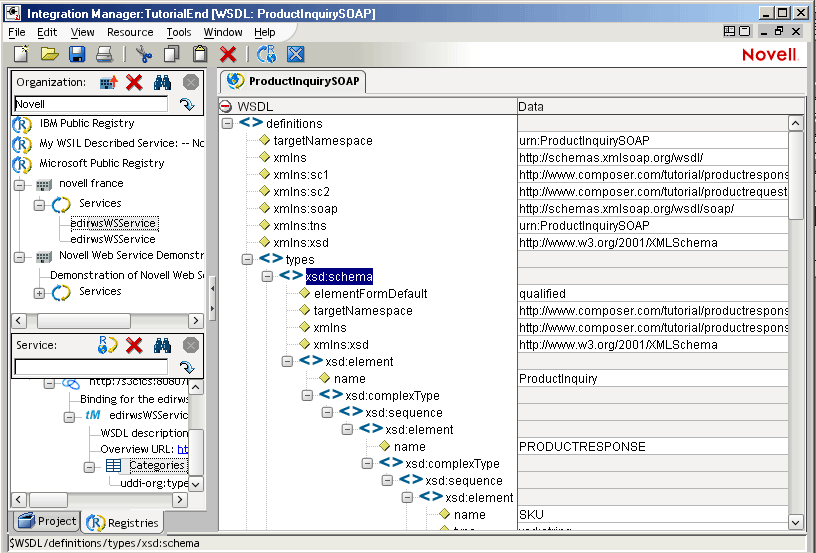
Task: Select the IBM Public Registry icon
Action: [x=22, y=124]
